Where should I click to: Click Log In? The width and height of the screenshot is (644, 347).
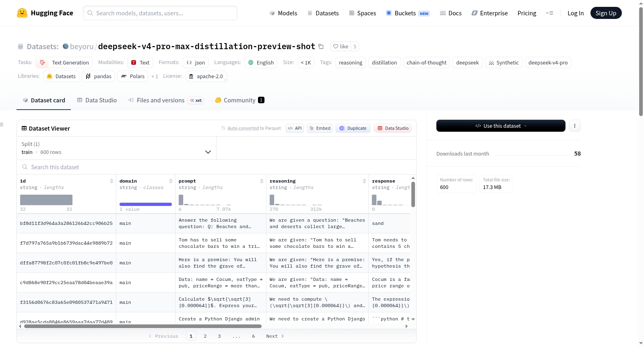pyautogui.click(x=575, y=13)
